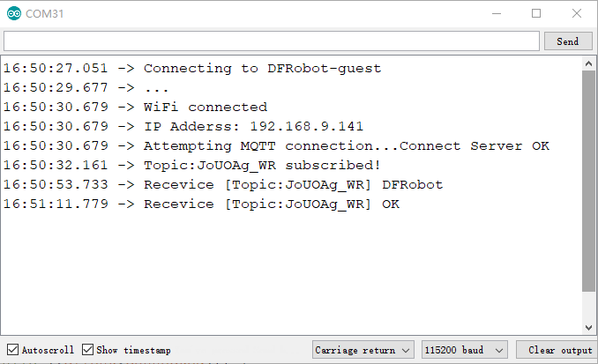This screenshot has height=364, width=598.
Task: Close the COM31 serial monitor
Action: click(x=577, y=14)
